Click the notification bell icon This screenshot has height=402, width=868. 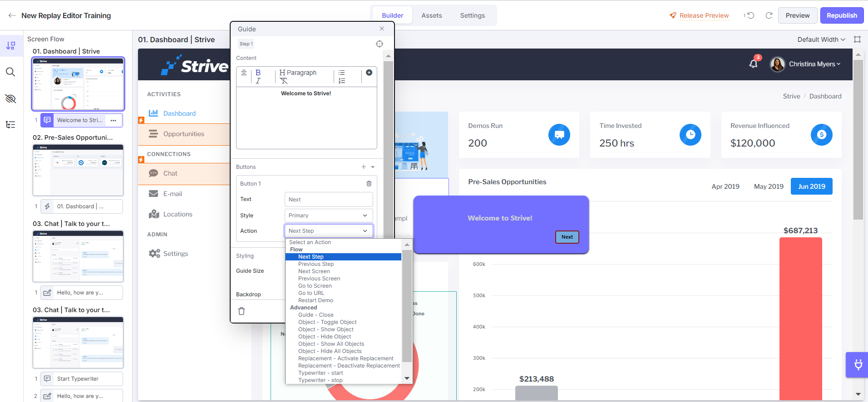(x=754, y=64)
